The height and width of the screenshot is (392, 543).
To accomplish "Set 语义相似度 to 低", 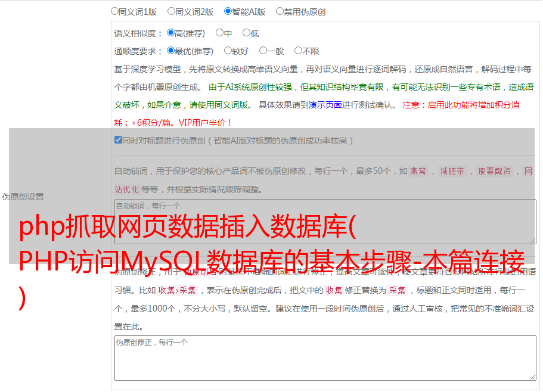I will 246,33.
